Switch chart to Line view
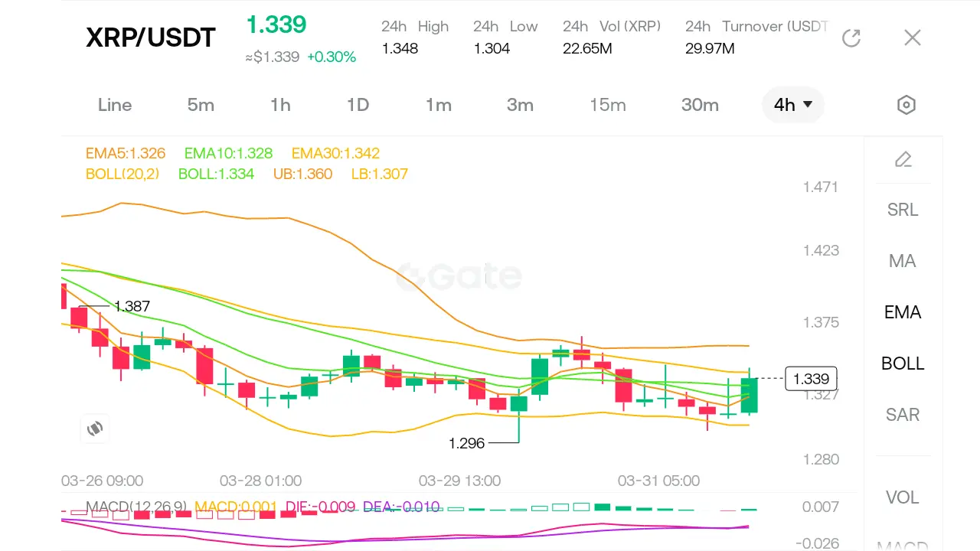The width and height of the screenshot is (980, 551). pyautogui.click(x=115, y=105)
